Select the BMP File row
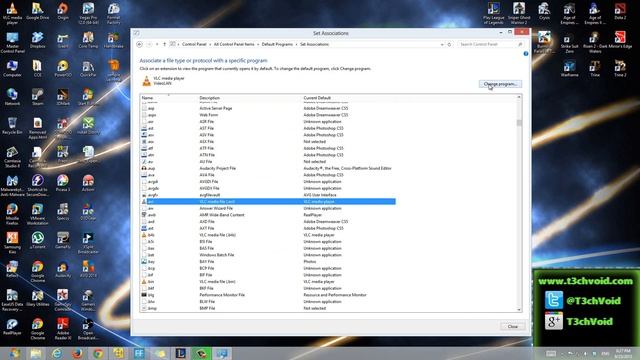This screenshot has height=360, width=640. [268, 308]
